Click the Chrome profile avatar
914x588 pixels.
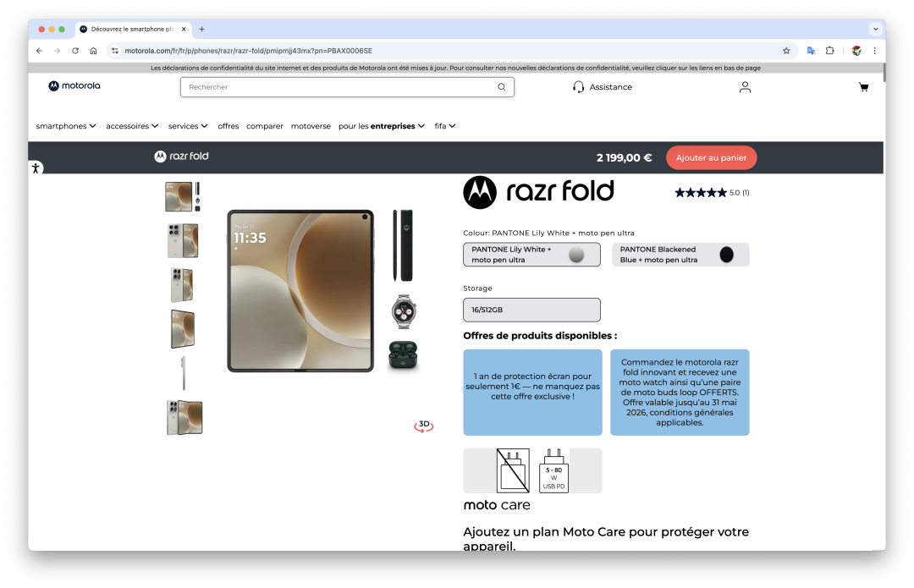pos(856,51)
